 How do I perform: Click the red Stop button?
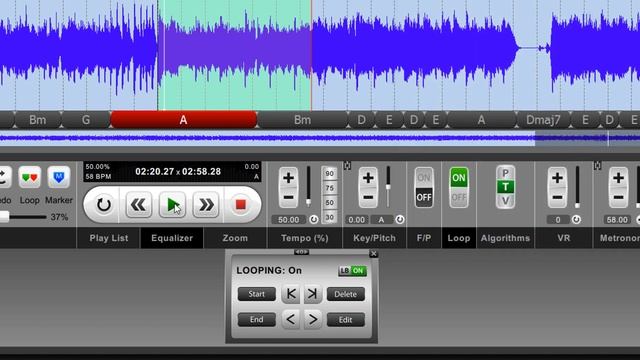pos(240,204)
